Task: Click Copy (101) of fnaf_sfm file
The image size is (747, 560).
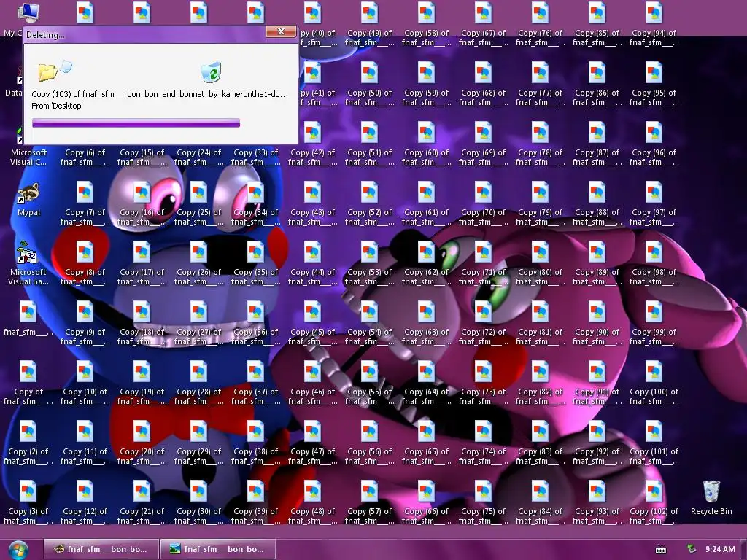Action: [654, 443]
